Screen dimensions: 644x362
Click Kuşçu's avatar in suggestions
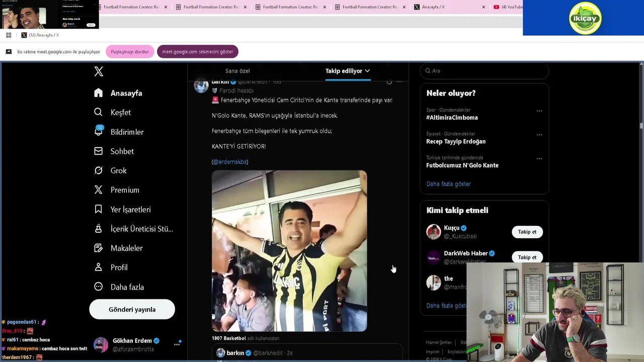[434, 232]
